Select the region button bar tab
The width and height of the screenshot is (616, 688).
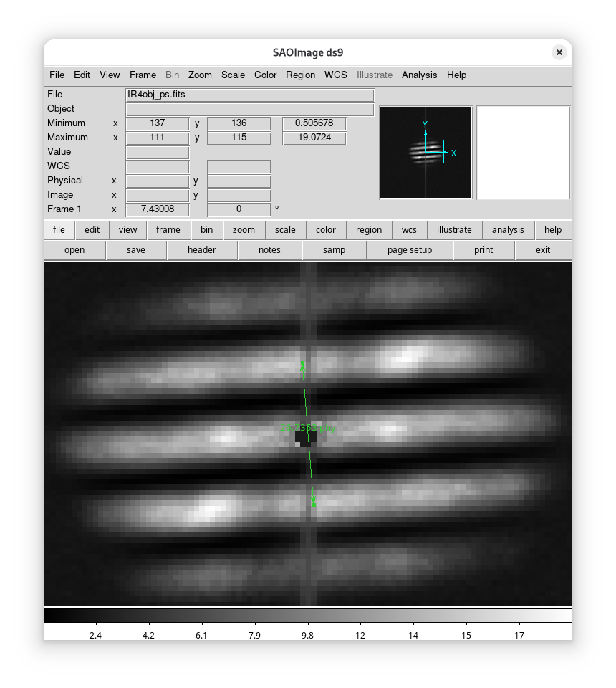click(x=369, y=230)
